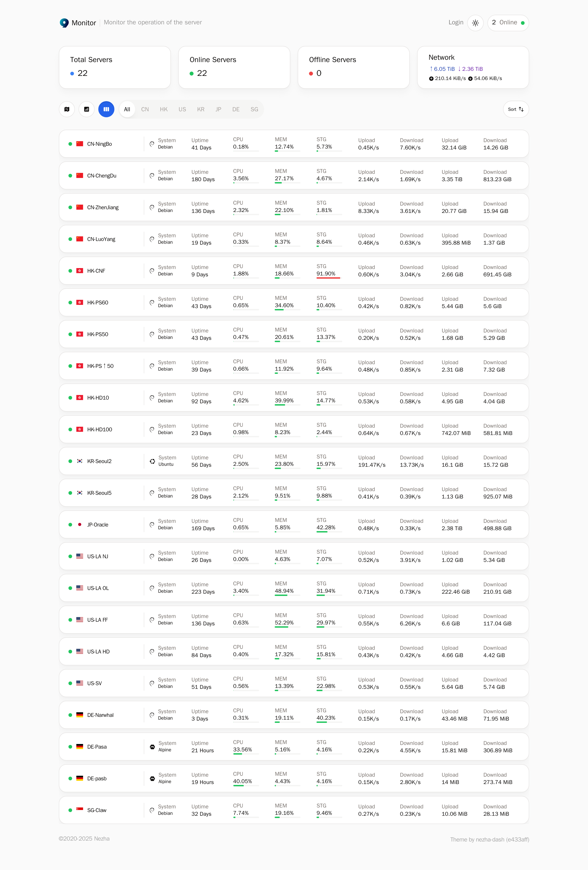Click the Germany flag beside DE-Narwhal
The height and width of the screenshot is (870, 588).
coord(80,715)
